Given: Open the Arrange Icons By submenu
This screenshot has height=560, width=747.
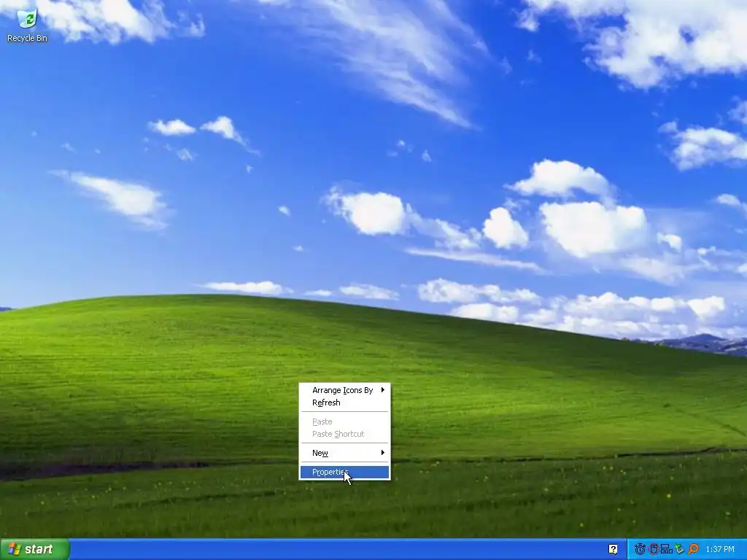Looking at the screenshot, I should click(344, 390).
